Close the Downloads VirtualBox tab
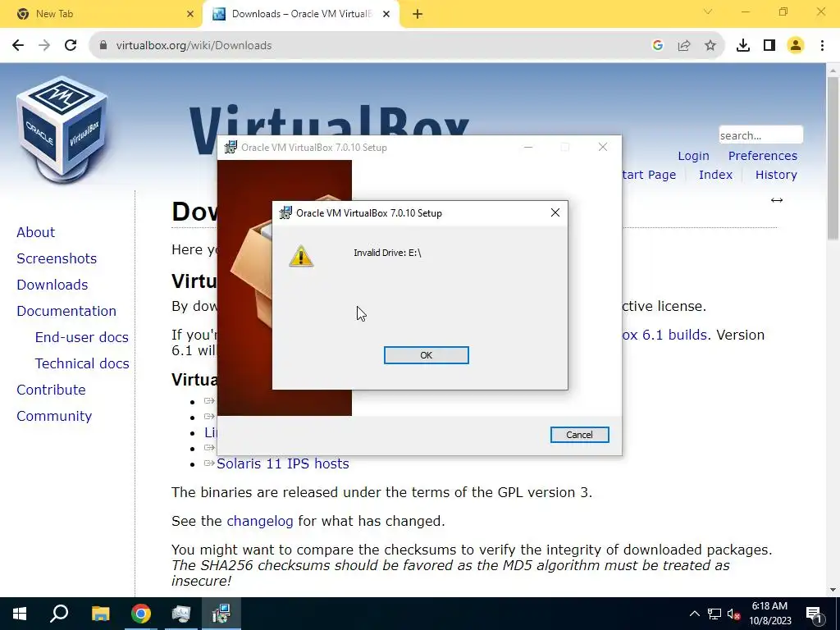 (386, 14)
